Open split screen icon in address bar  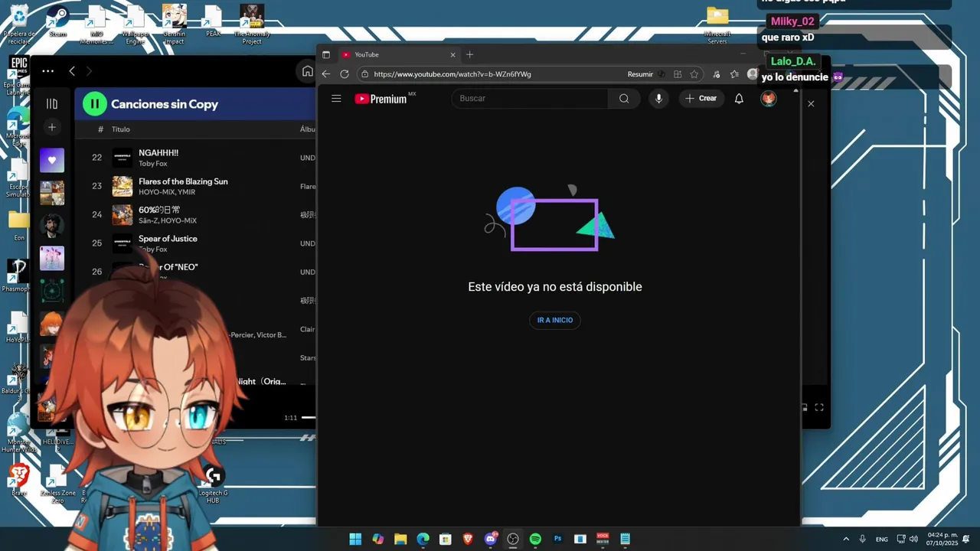pos(678,74)
